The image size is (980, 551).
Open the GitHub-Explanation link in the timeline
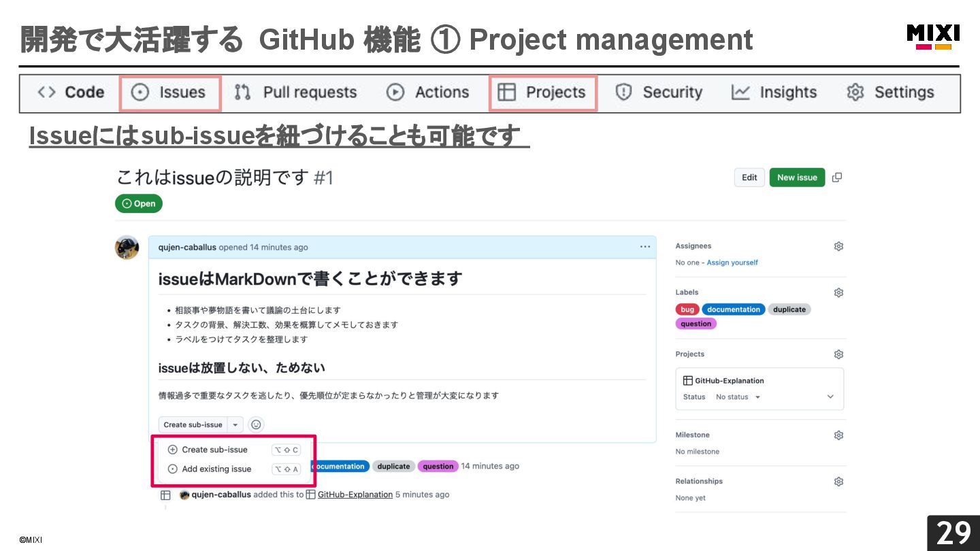click(355, 495)
